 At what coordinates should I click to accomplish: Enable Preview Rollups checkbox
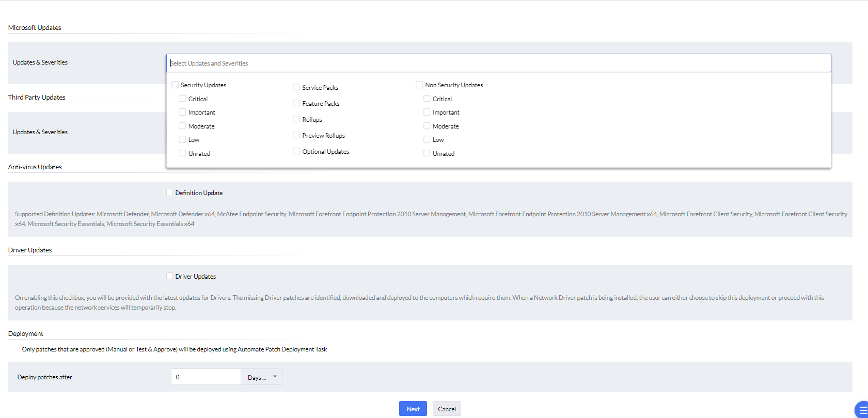pyautogui.click(x=297, y=135)
